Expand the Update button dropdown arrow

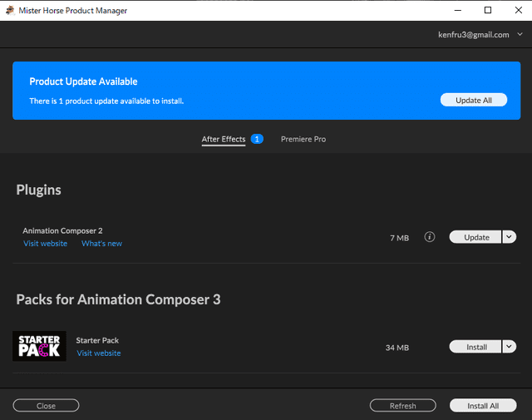click(x=509, y=237)
